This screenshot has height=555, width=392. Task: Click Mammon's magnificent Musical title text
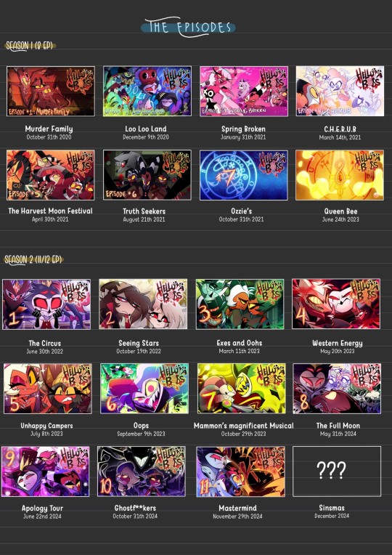243,426
